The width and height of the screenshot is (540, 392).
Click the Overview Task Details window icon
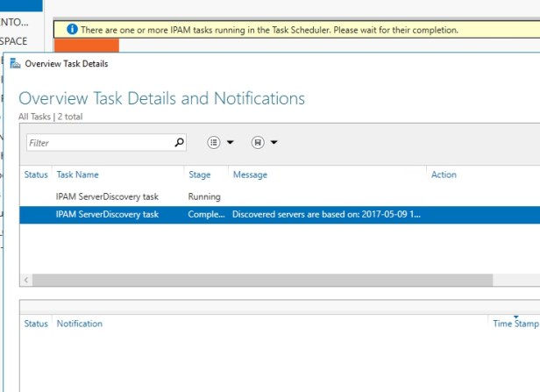[x=15, y=63]
